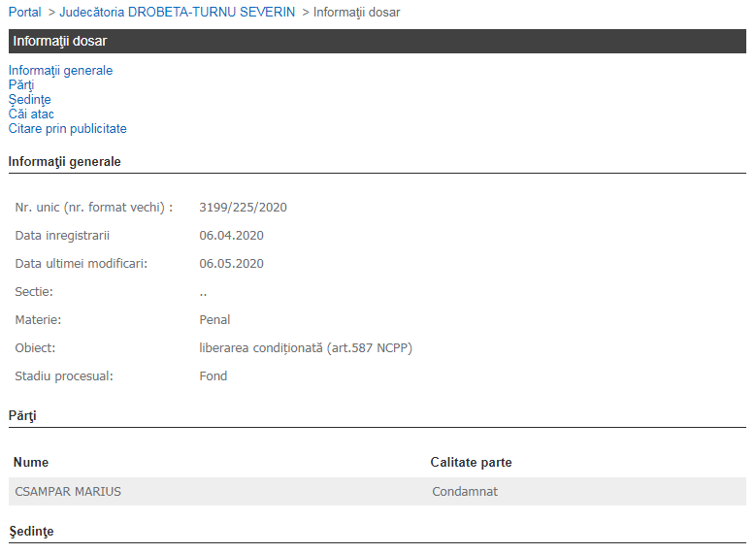
Task: Click the Nume column header
Action: [x=31, y=463]
